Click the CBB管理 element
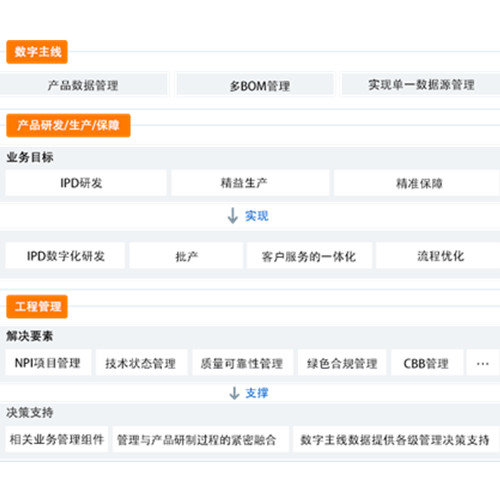 [427, 363]
